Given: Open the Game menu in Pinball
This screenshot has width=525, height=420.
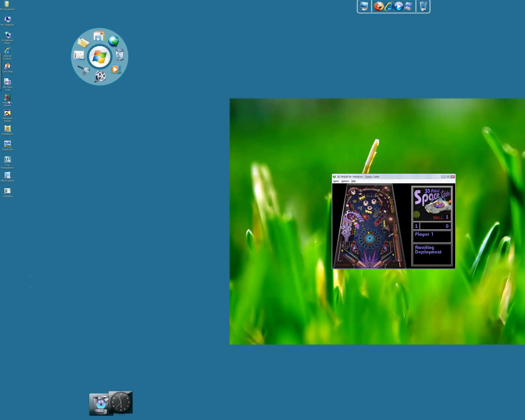Looking at the screenshot, I should 336,181.
